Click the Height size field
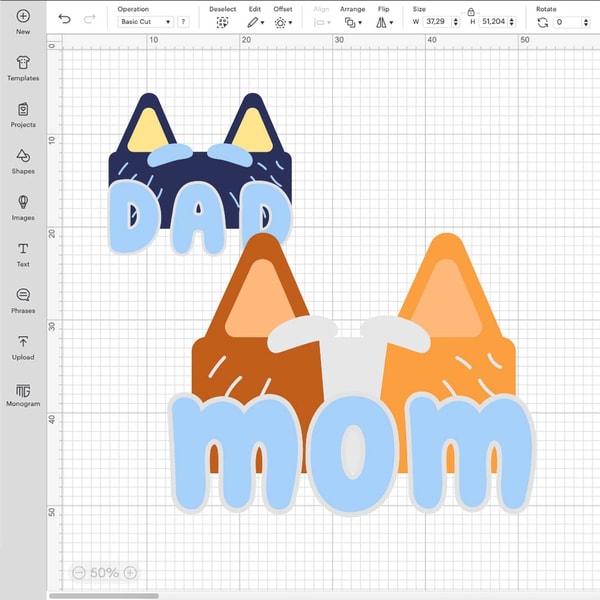Viewport: 600px width, 600px height. 493,22
